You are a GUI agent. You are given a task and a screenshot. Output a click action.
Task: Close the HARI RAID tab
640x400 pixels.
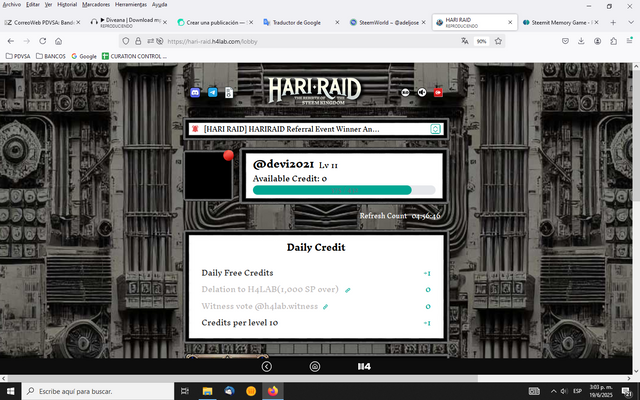[510, 22]
